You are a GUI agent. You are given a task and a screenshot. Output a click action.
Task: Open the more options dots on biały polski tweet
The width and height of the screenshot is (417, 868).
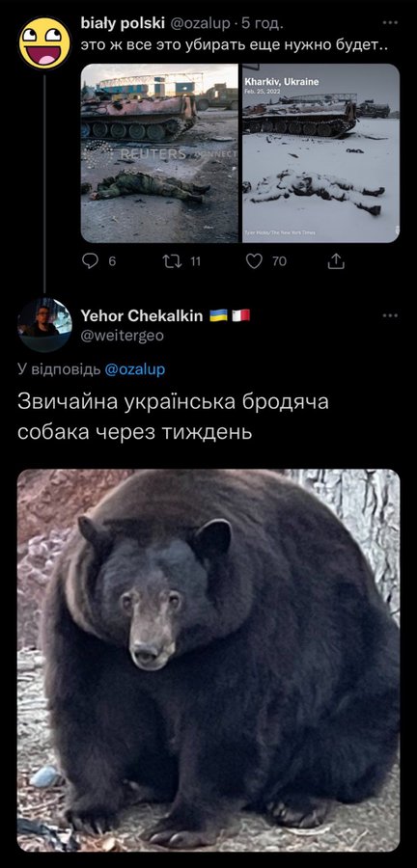390,23
